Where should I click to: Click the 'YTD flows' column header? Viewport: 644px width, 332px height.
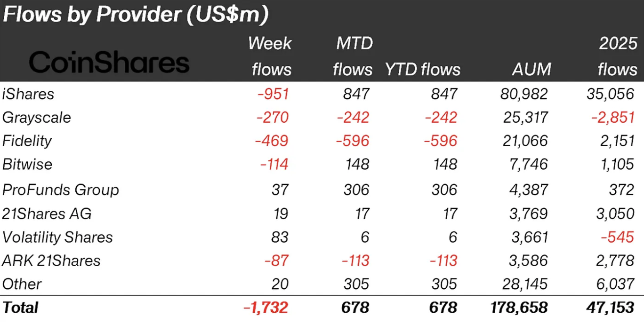422,70
